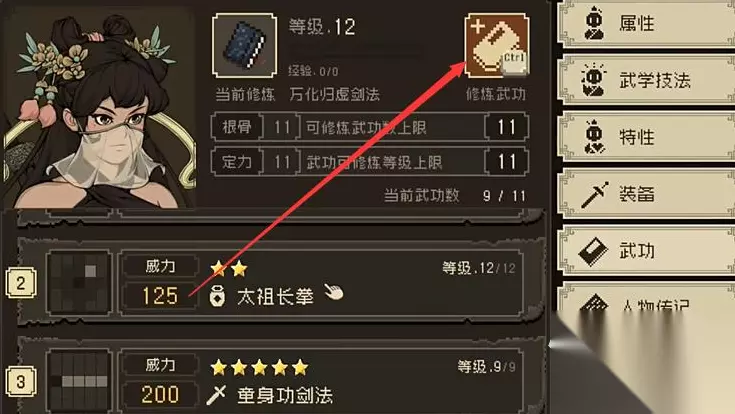Click the 太祖长拳 skill name
The width and height of the screenshot is (735, 414).
(x=275, y=297)
